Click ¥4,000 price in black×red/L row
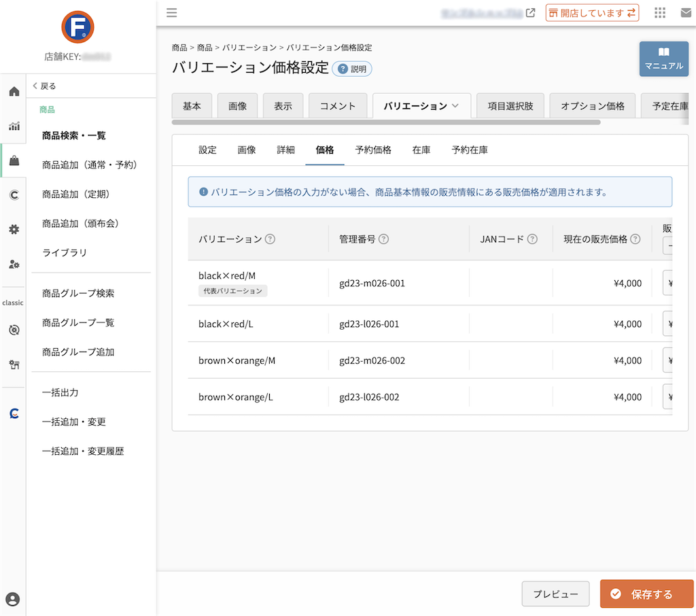The height and width of the screenshot is (616, 696). point(627,324)
